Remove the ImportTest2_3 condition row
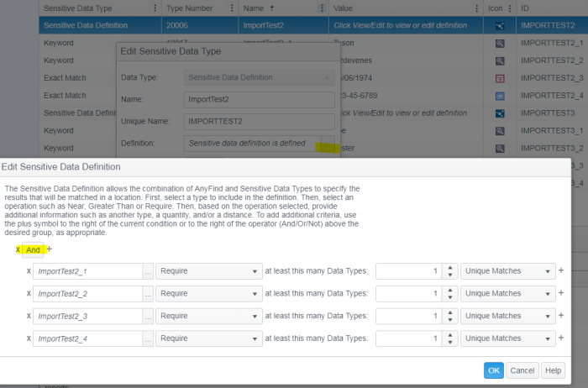The image size is (588, 388). pos(29,317)
